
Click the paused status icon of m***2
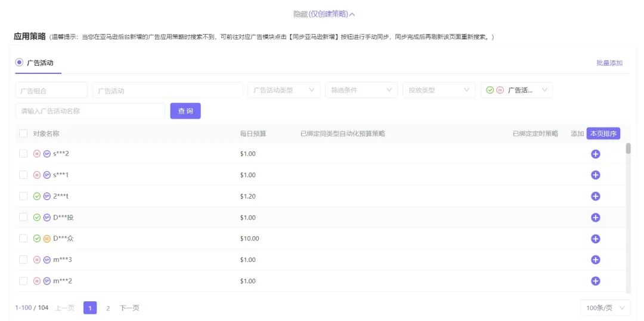[36, 281]
